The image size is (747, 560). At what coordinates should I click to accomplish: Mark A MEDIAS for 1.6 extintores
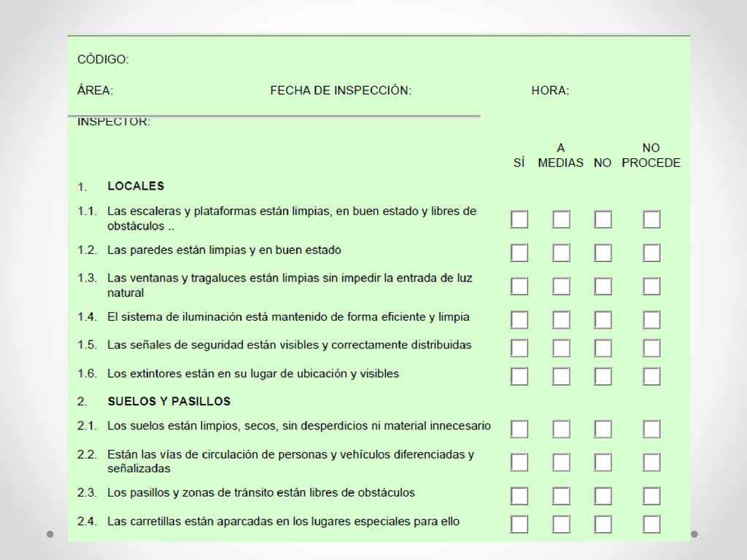[561, 377]
